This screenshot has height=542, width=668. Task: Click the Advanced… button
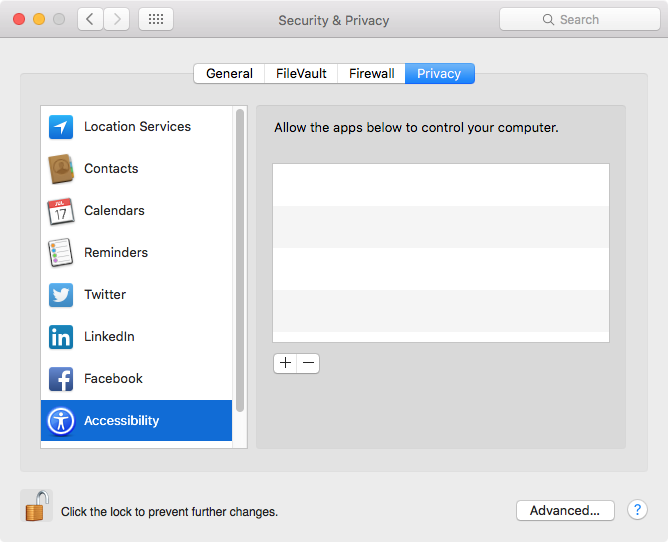tap(565, 510)
